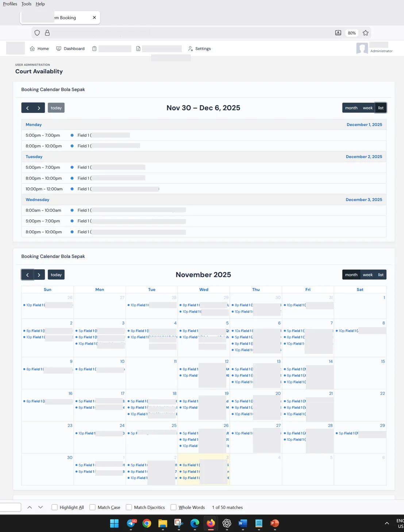
Task: Open Wednesday 8:00am - 10:00am booking
Action: (204, 210)
